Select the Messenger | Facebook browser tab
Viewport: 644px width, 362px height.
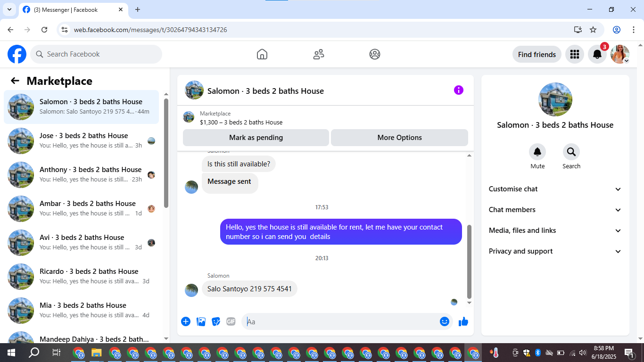tap(73, 9)
